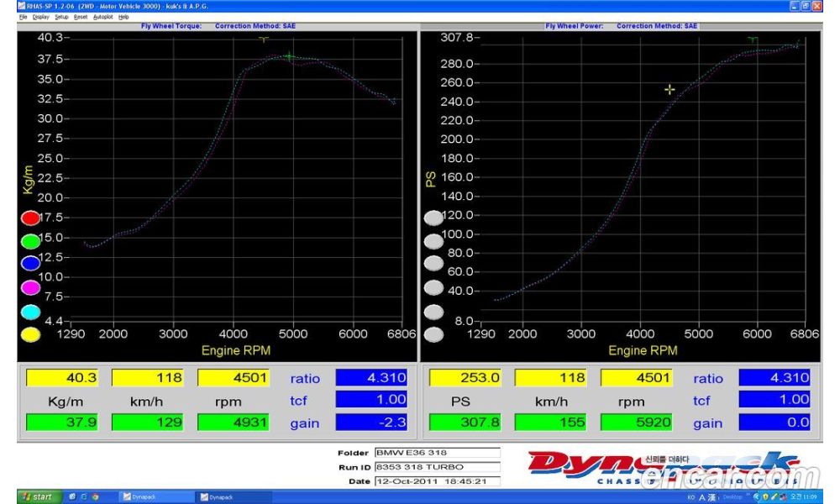Open the Autoplot menu
Viewport: 840px width, 504px height.
tap(102, 17)
